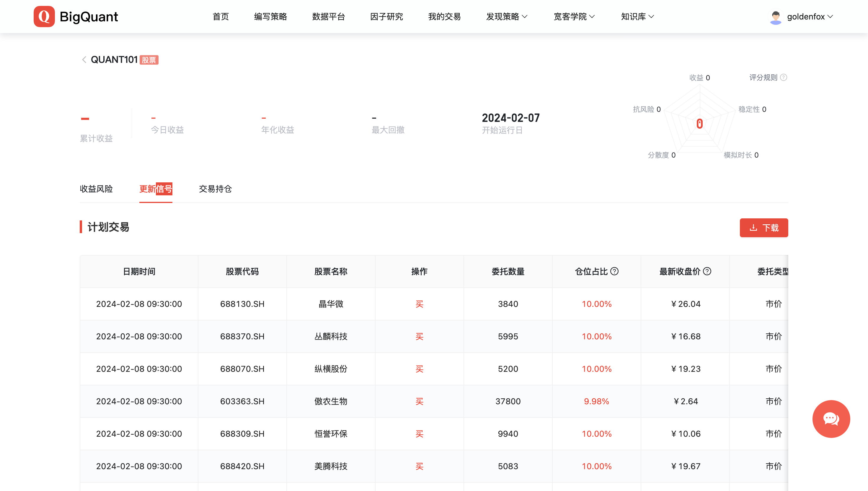Click the 评分规则 link
Viewport: 868px width, 491px height.
tap(763, 78)
